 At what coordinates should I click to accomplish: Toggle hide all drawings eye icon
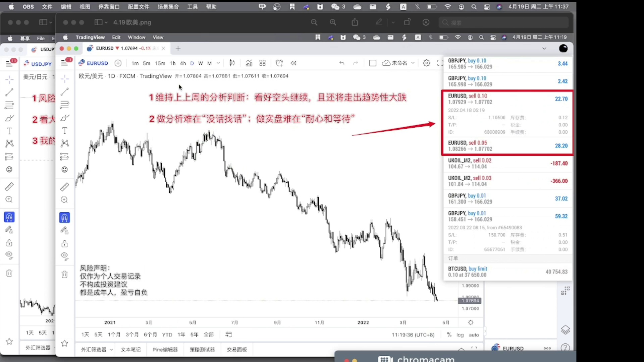[65, 256]
